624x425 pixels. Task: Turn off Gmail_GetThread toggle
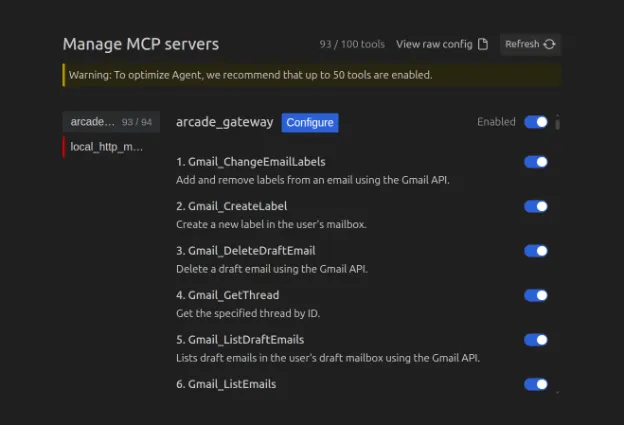[536, 295]
